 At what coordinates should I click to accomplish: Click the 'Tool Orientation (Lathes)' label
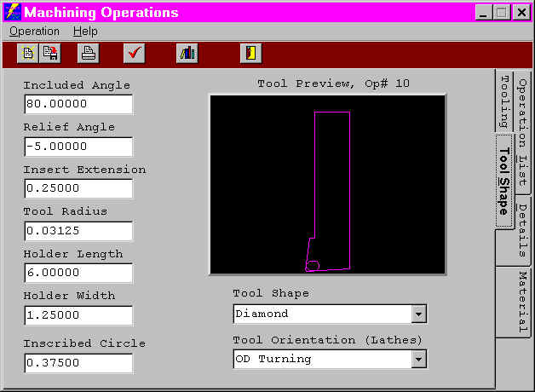coord(327,340)
